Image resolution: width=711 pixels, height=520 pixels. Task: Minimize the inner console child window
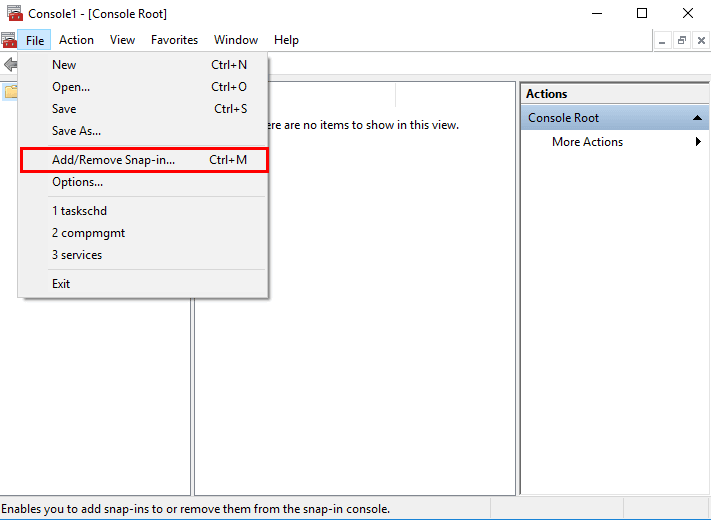coord(662,41)
